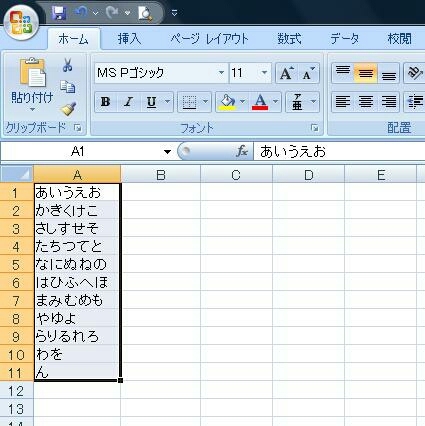
Task: Open the 数式 tab
Action: tap(289, 39)
